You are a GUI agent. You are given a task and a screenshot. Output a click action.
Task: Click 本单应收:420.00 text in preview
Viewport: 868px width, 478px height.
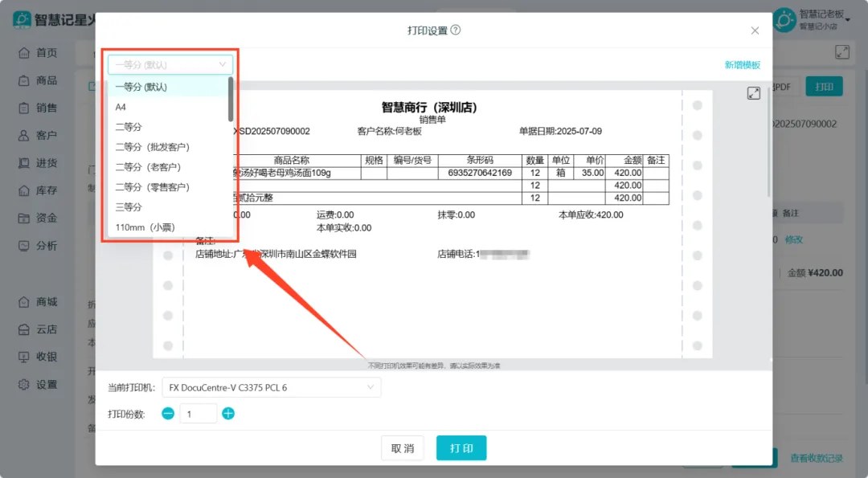coord(591,214)
